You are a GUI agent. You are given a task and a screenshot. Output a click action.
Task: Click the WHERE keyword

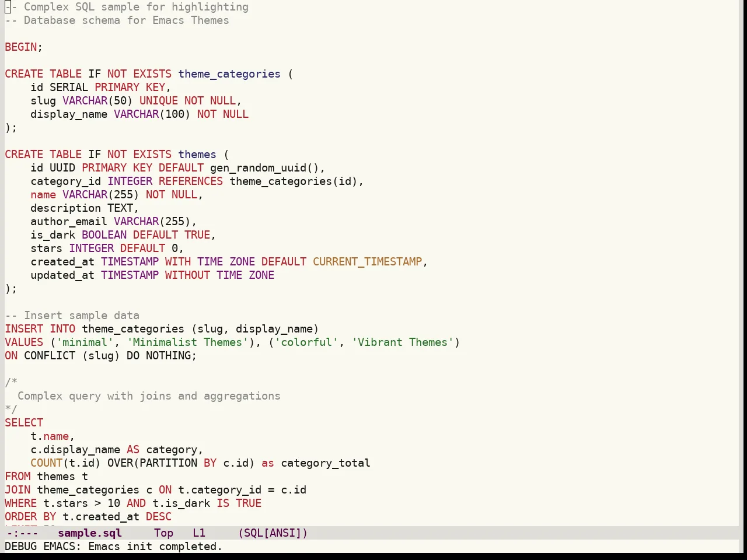point(21,503)
